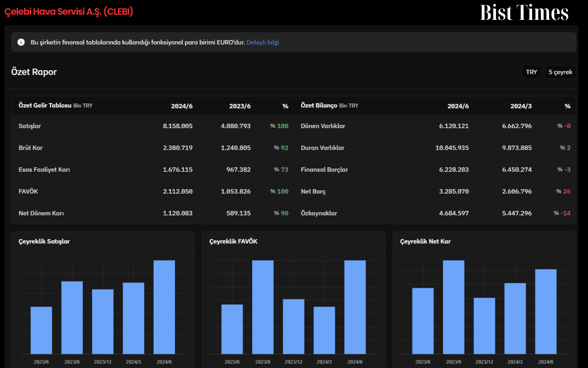
Task: Click the Net Borç change % 26
Action: click(563, 191)
